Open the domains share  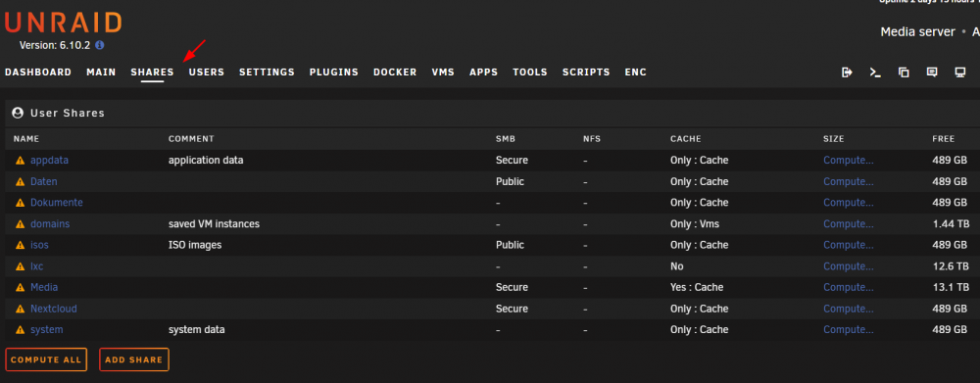50,224
